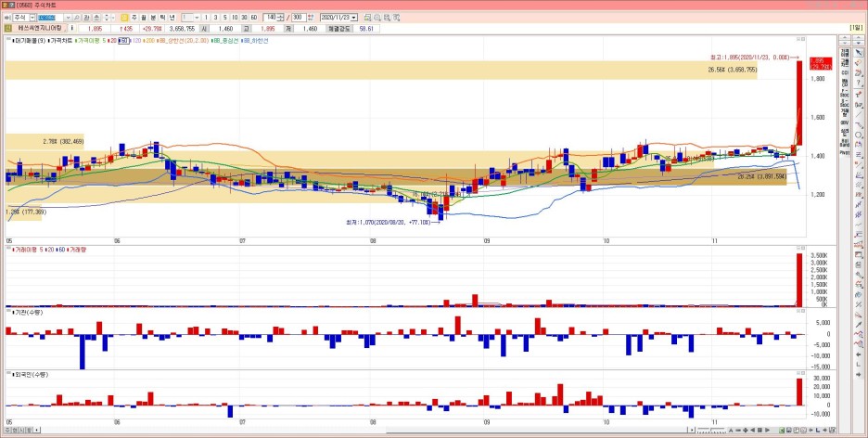Image resolution: width=868 pixels, height=438 pixels.
Task: Open the 주식 market type dropdown
Action: click(32, 17)
